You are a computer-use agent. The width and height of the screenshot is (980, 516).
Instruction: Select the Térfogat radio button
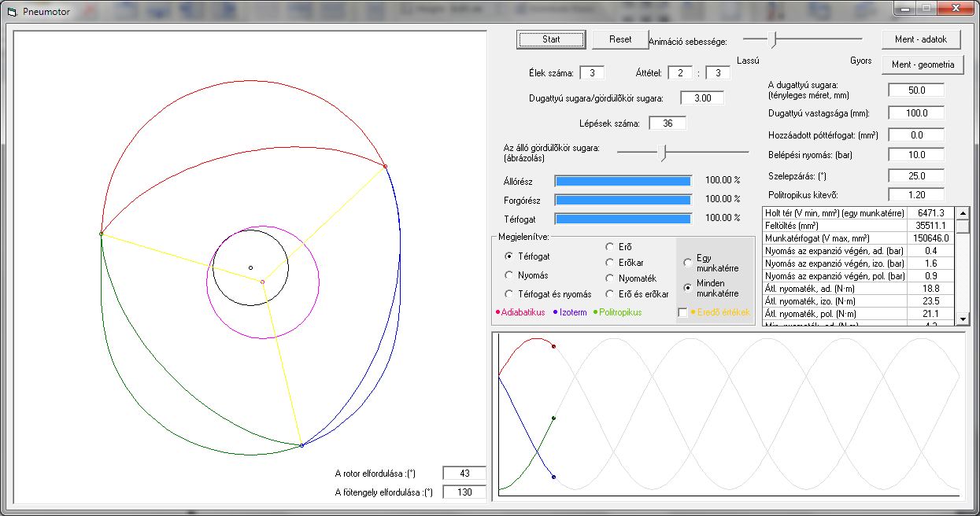[508, 256]
